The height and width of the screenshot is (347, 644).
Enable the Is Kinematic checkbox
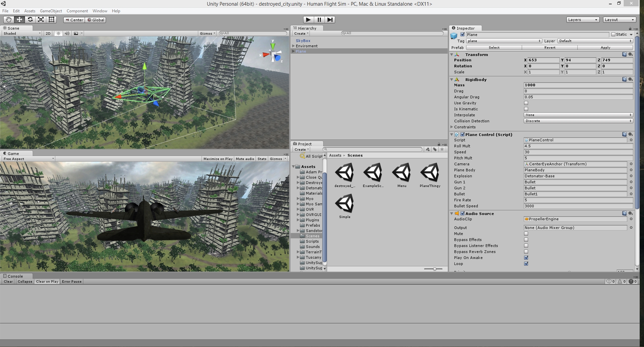click(526, 109)
